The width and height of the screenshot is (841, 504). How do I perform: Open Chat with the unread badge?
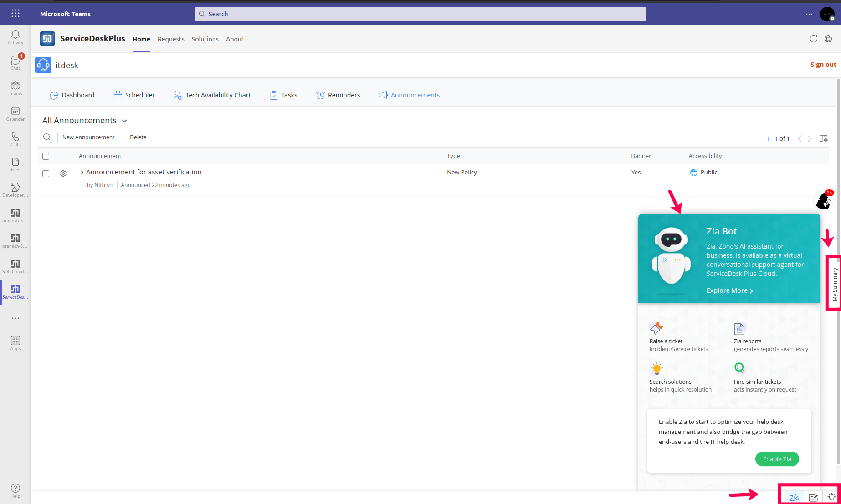coord(15,62)
